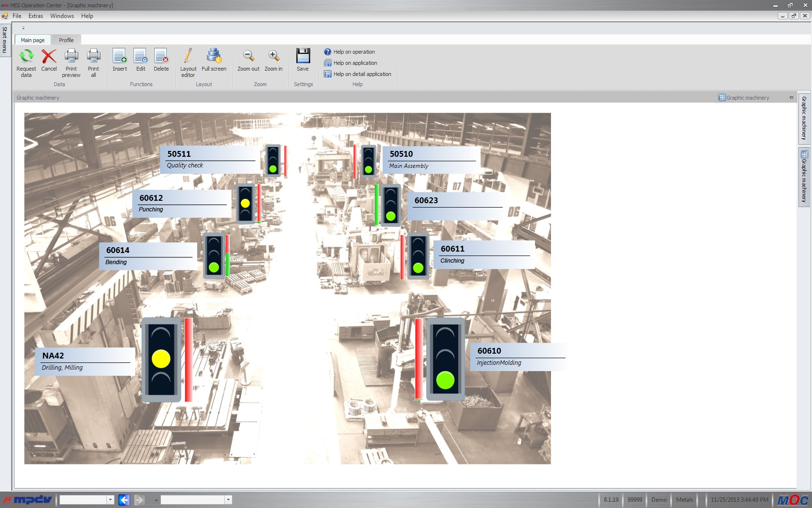The height and width of the screenshot is (508, 812).
Task: Zoom in on the graphic machinery view
Action: click(273, 59)
